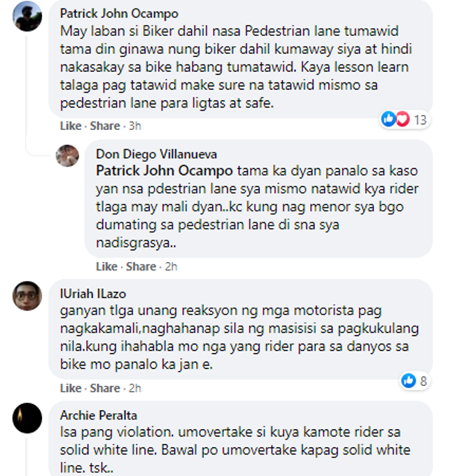Click tagged Patrick John Ocampo mention in reply
This screenshot has height=476, width=467.
(x=164, y=171)
